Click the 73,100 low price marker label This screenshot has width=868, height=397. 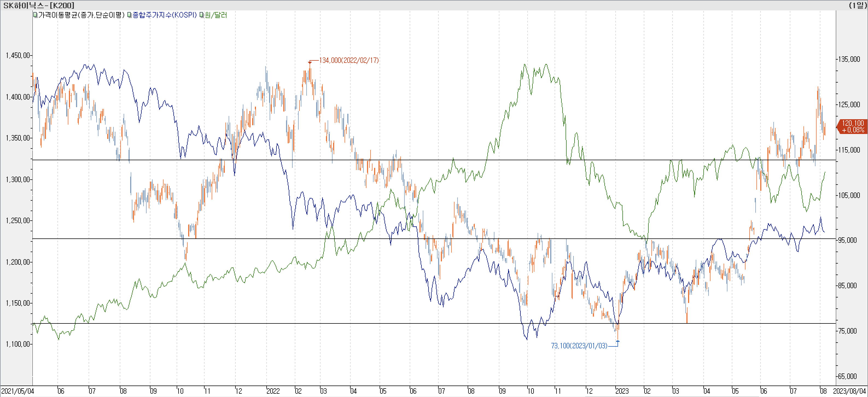point(579,346)
